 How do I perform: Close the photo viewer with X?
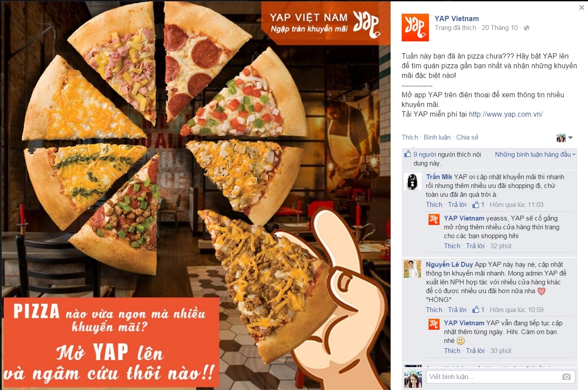[x=582, y=7]
